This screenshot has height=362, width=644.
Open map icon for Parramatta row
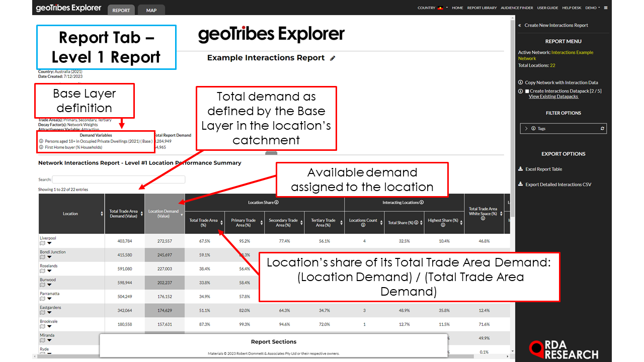pos(42,299)
